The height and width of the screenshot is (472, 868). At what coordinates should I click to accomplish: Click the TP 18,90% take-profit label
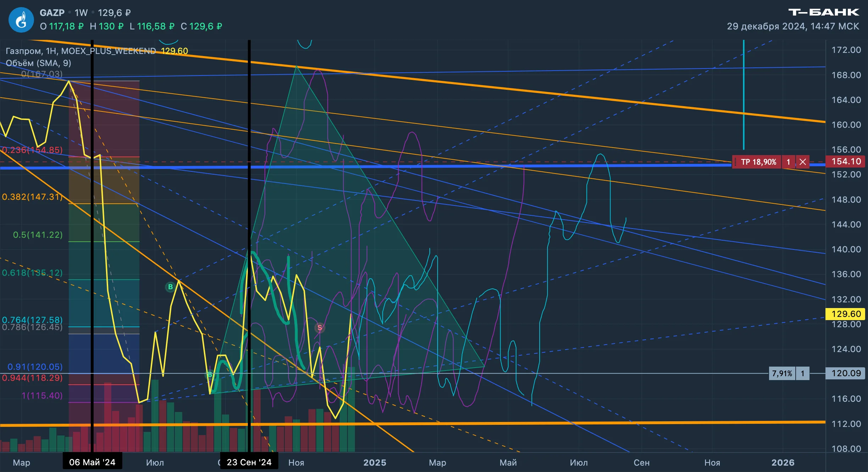point(758,162)
